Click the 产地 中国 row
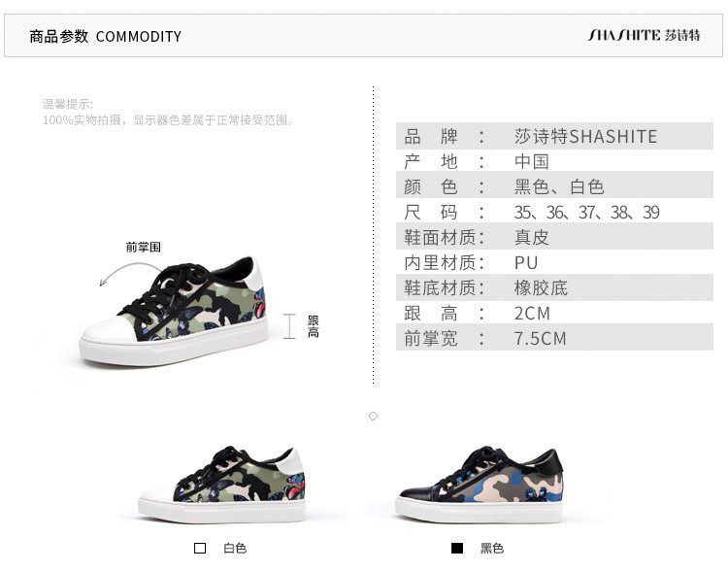Image resolution: width=728 pixels, height=571 pixels. coord(554,161)
